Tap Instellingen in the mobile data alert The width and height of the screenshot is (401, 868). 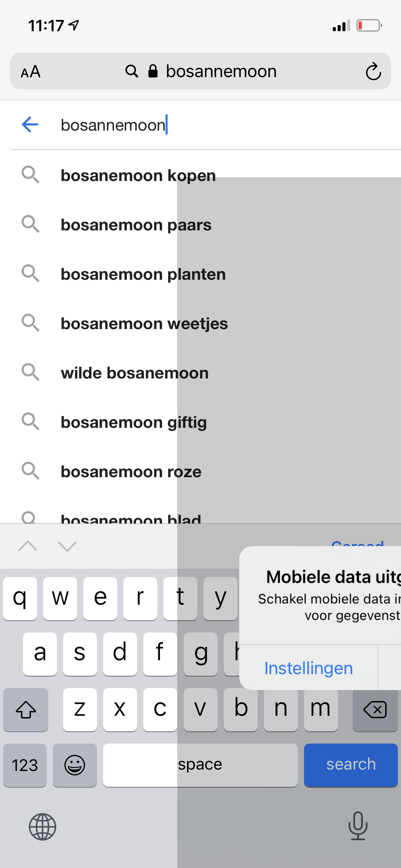(308, 668)
